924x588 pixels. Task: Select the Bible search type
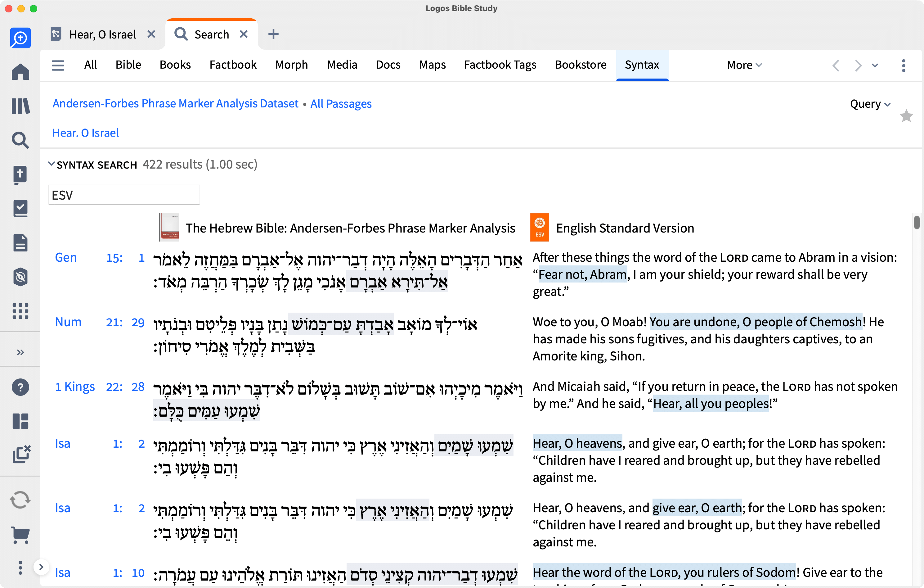pos(128,65)
